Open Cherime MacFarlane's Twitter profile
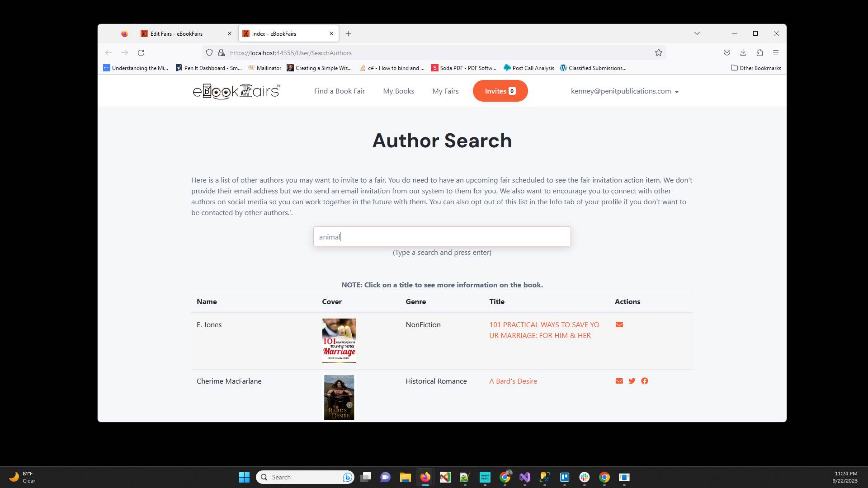This screenshot has height=488, width=868. tap(632, 381)
